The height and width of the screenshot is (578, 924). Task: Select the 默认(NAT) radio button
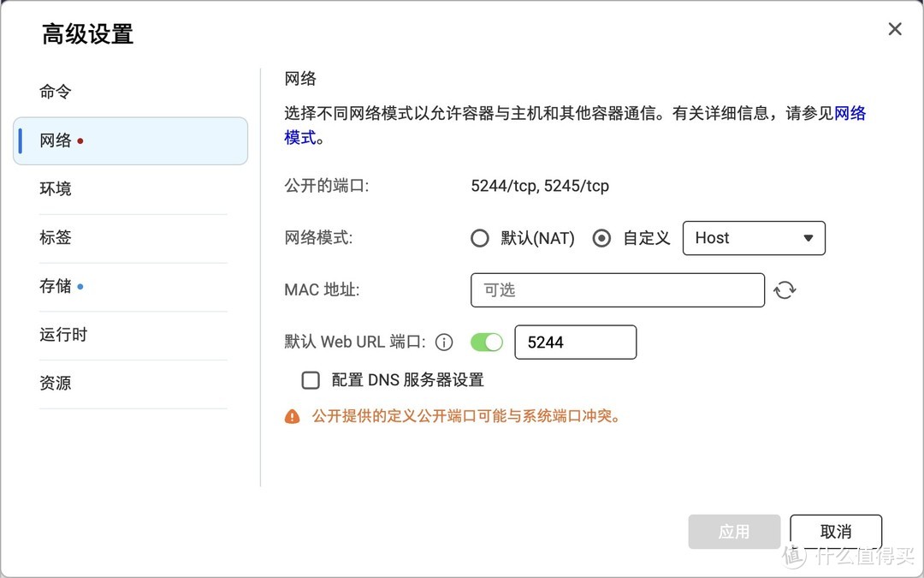(x=480, y=238)
